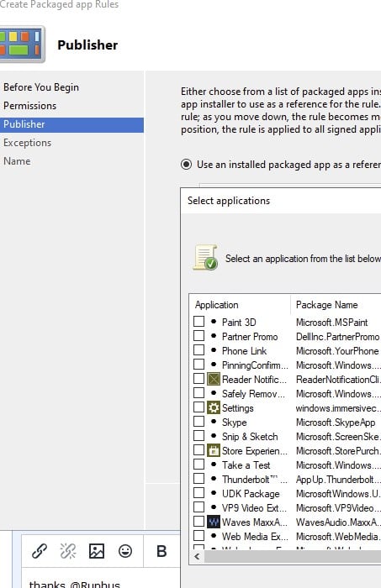Check the UDK Package checkbox
The height and width of the screenshot is (588, 381).
[199, 493]
